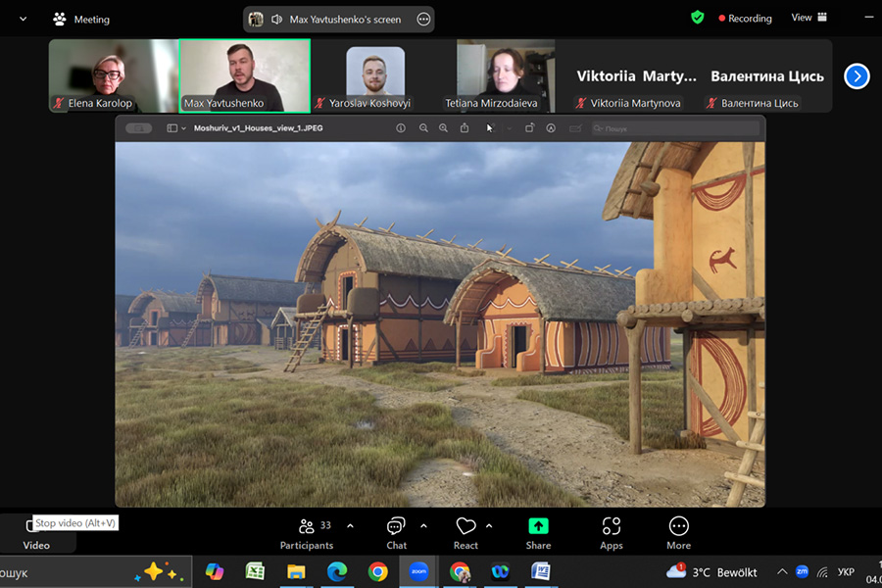This screenshot has width=882, height=588.
Task: Toggle video with Stop video button
Action: pyautogui.click(x=35, y=532)
